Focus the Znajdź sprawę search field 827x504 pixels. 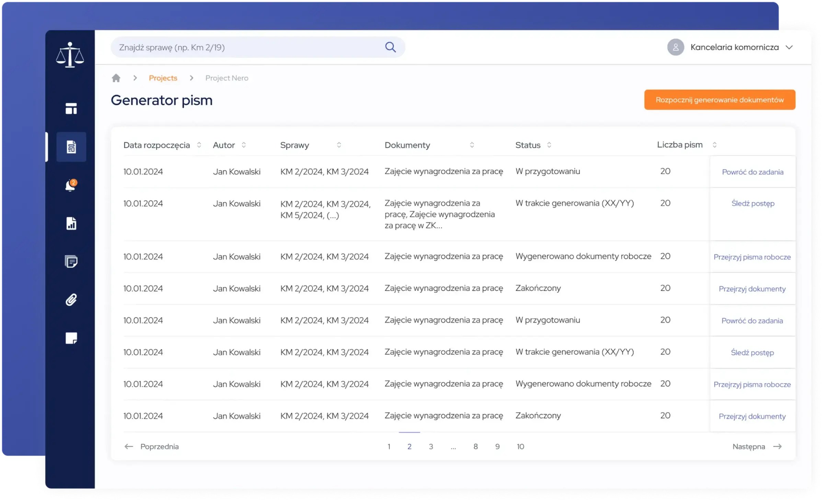point(247,47)
